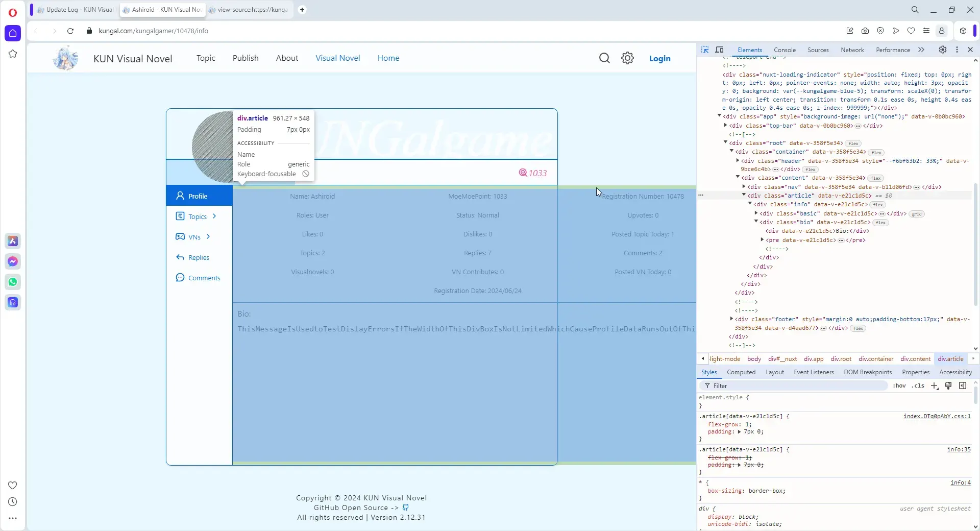Open the Visual Novel navigation item
The width and height of the screenshot is (980, 531).
coord(337,58)
